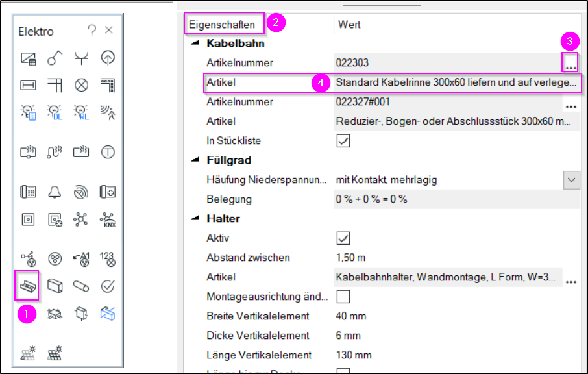Image resolution: width=588 pixels, height=374 pixels.
Task: Collapse the Füllgrad section
Action: [x=195, y=160]
